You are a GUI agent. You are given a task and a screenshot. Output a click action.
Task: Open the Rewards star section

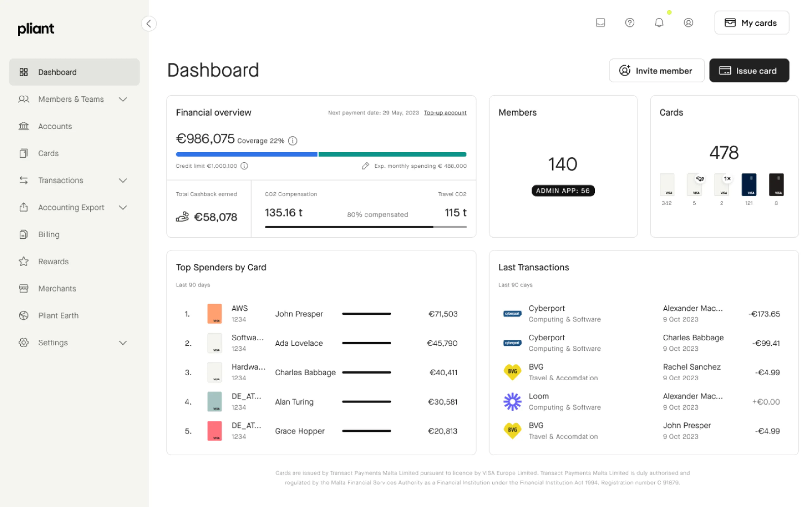[53, 261]
